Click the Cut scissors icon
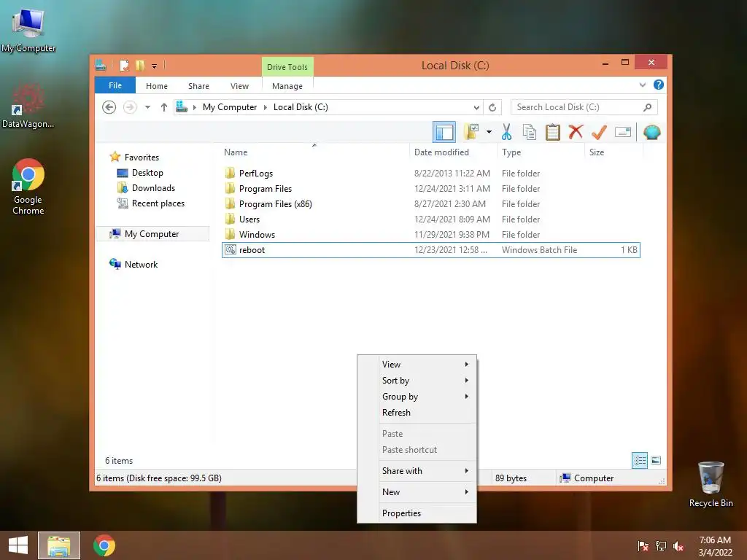 click(506, 132)
